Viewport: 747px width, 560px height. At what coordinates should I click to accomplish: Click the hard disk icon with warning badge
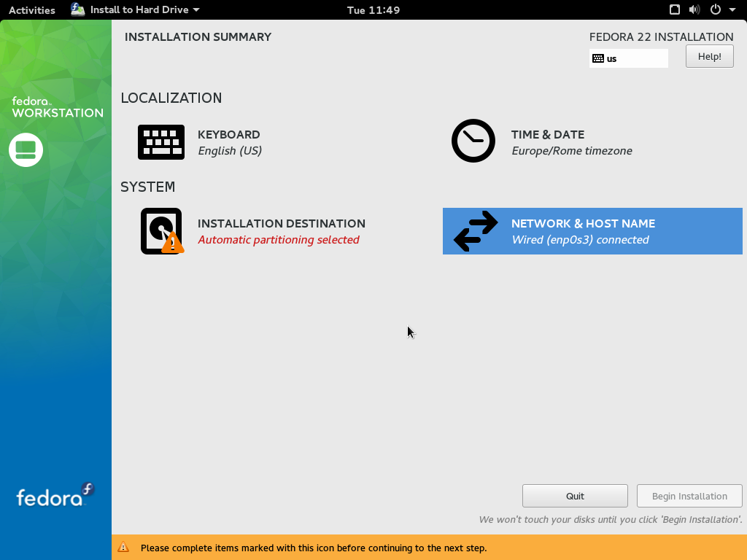tap(161, 231)
